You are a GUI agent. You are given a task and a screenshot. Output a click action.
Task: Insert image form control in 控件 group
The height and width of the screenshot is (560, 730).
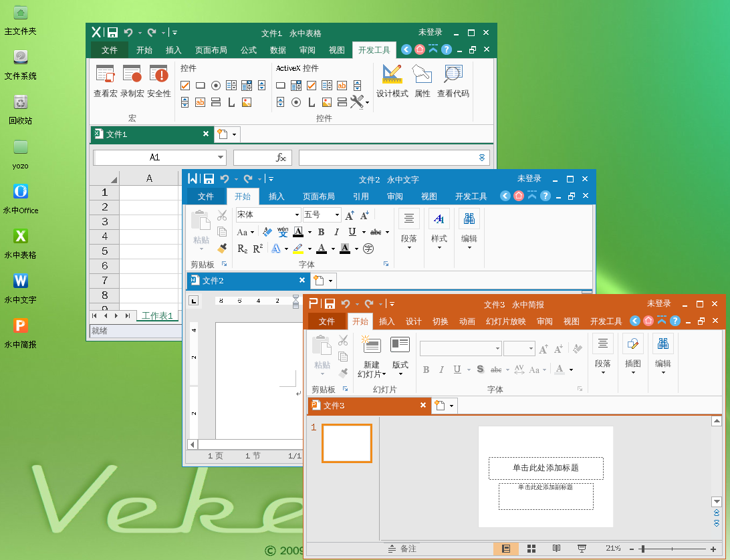tap(246, 102)
